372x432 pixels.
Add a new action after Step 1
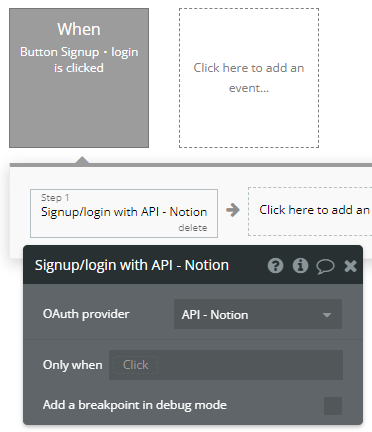(310, 211)
